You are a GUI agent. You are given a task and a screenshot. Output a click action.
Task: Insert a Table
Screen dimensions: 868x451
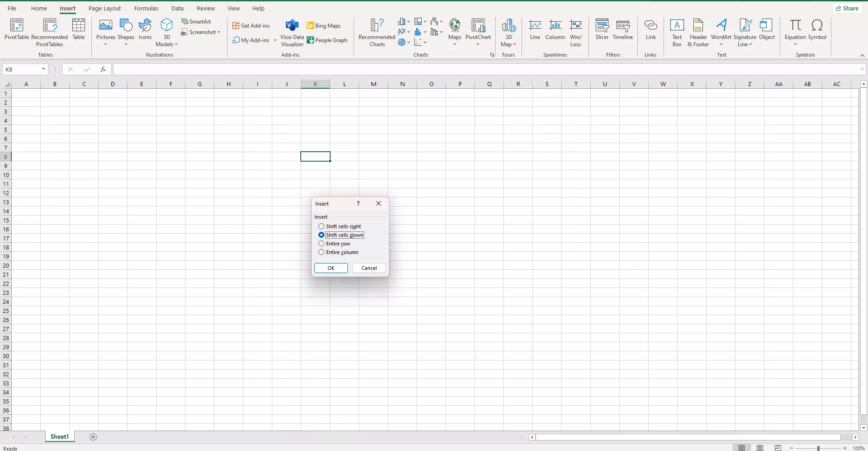pyautogui.click(x=79, y=30)
